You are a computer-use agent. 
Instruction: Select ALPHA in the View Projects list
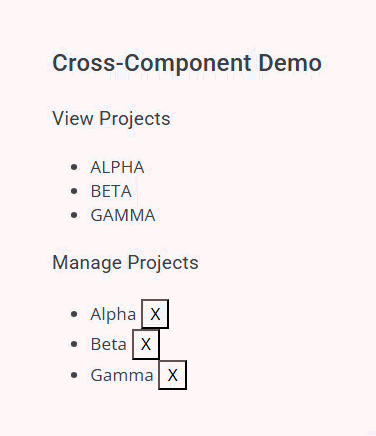[x=117, y=167]
